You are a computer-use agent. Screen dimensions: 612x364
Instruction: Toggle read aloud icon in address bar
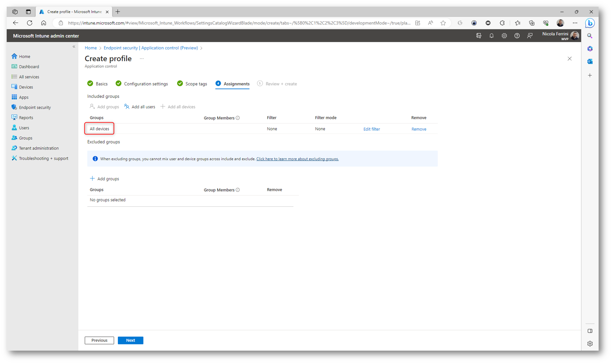[430, 23]
